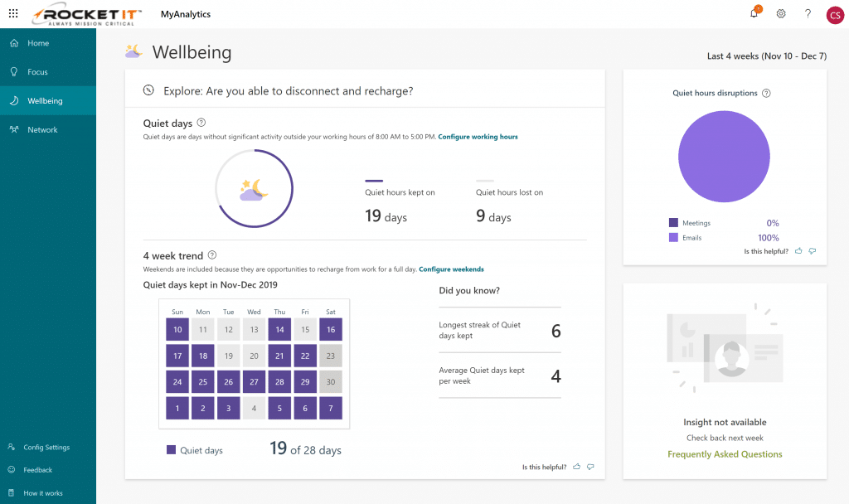The height and width of the screenshot is (504, 849).
Task: Give thumbs up on the disruptions card
Action: 798,250
